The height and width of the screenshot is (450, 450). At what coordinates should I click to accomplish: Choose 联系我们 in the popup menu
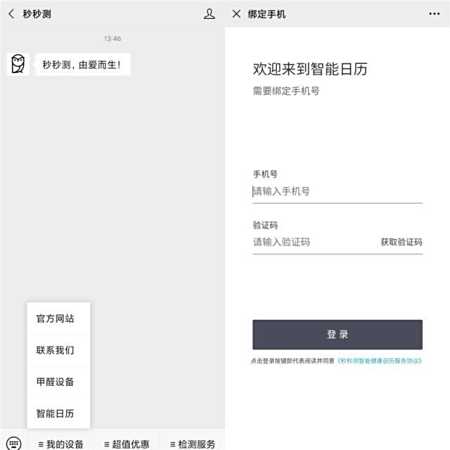pos(55,350)
